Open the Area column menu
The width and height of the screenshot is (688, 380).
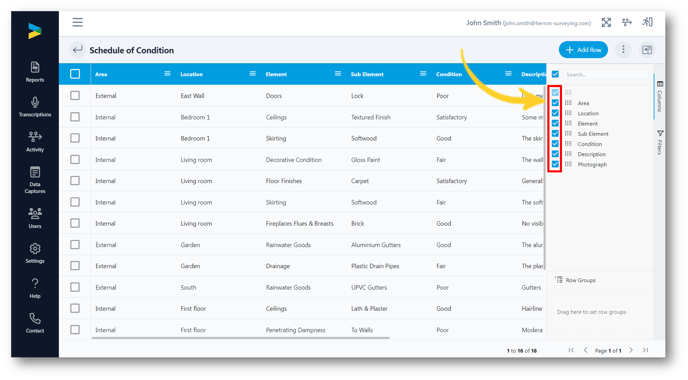(x=167, y=74)
